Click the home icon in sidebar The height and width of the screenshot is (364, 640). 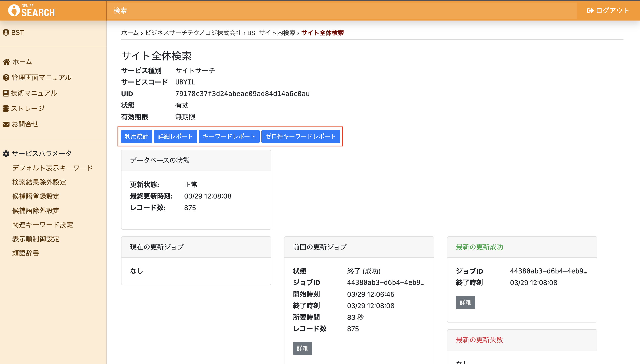(6, 62)
